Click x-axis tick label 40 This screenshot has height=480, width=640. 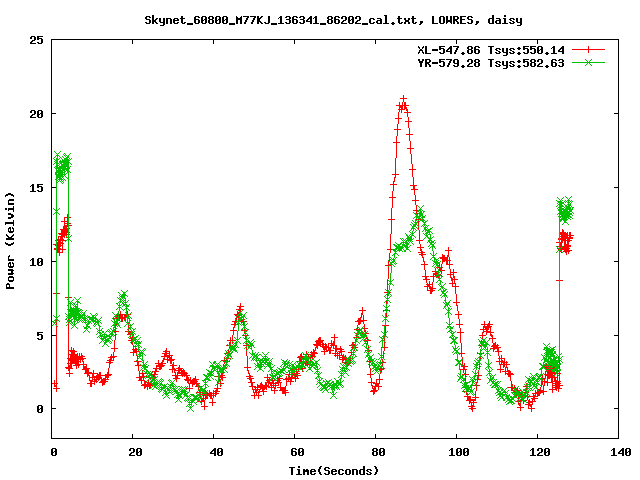click(216, 452)
